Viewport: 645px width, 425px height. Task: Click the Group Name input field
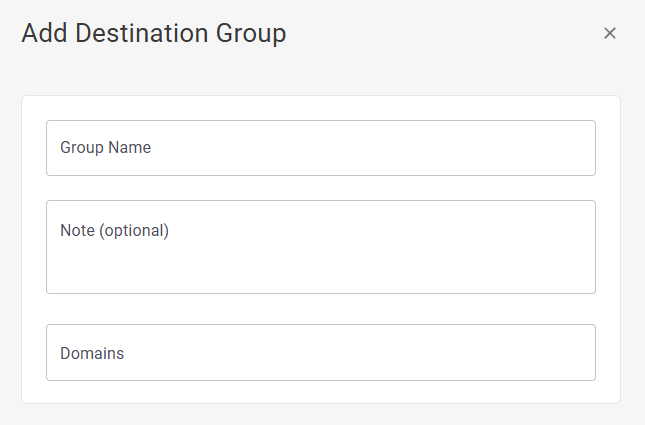pos(320,148)
